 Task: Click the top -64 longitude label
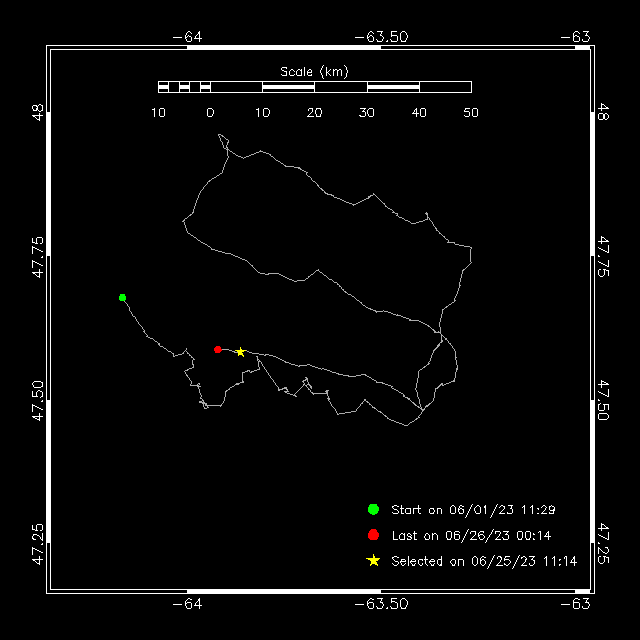point(187,37)
